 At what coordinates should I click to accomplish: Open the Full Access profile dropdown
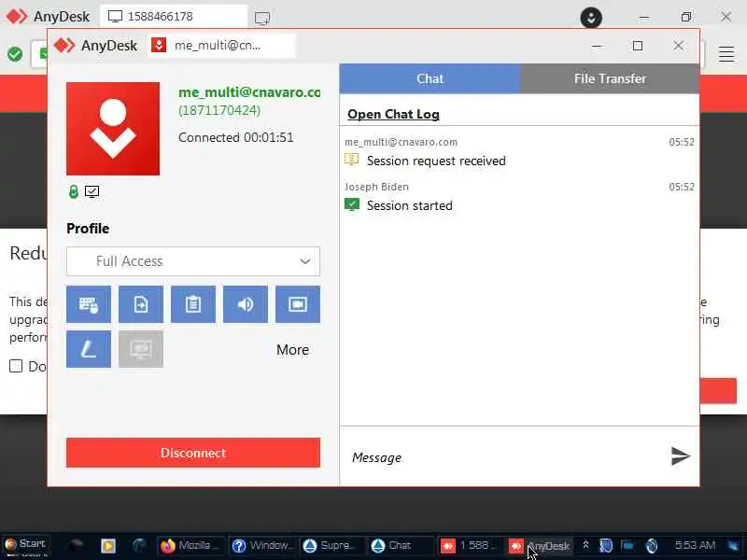tap(193, 261)
